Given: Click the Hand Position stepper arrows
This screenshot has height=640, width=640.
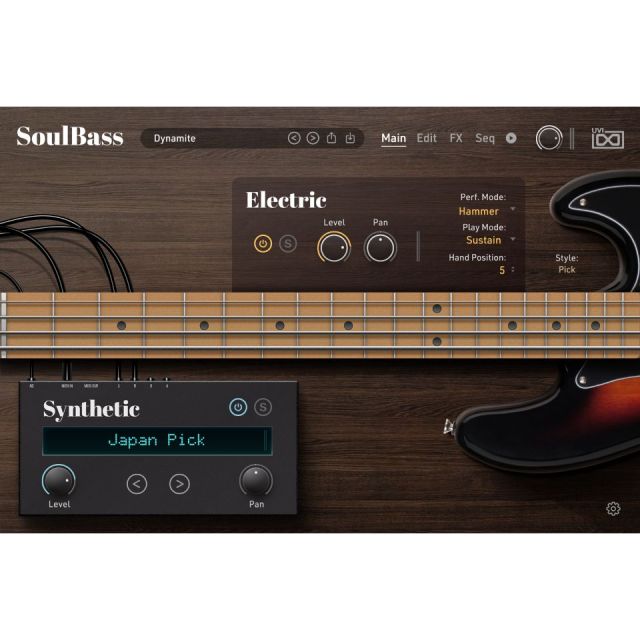Looking at the screenshot, I should 513,269.
